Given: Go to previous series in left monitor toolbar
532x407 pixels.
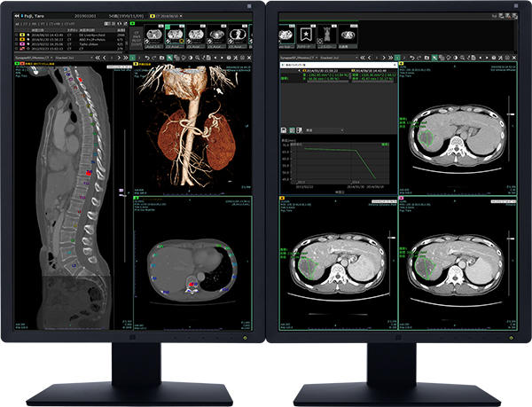Looking at the screenshot, I should pyautogui.click(x=105, y=58).
